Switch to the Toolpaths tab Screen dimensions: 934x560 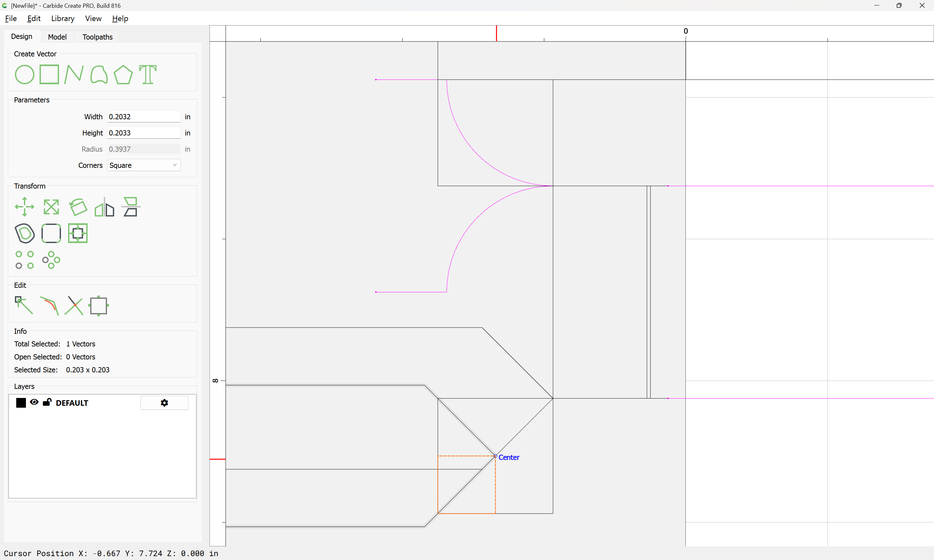click(x=97, y=37)
